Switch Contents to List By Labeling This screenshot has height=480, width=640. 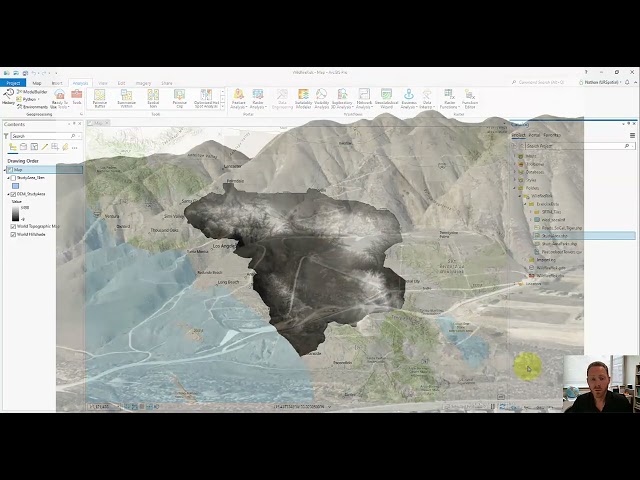[x=65, y=147]
